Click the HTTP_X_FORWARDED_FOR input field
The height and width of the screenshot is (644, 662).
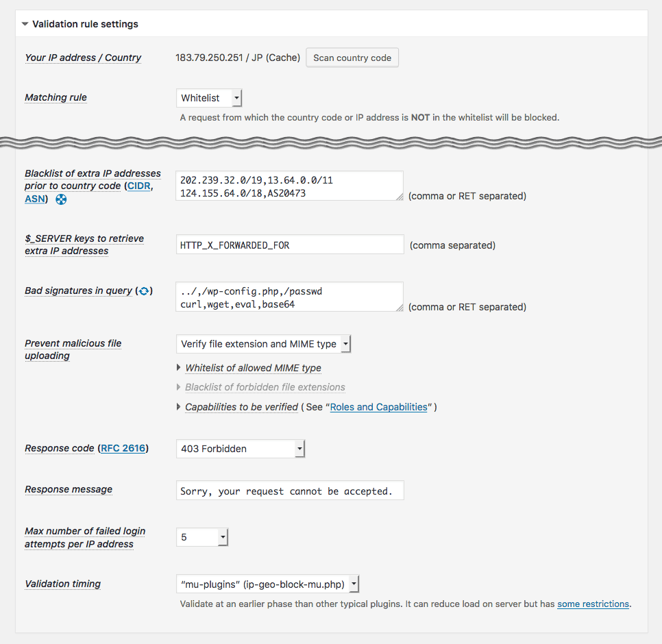pyautogui.click(x=289, y=245)
